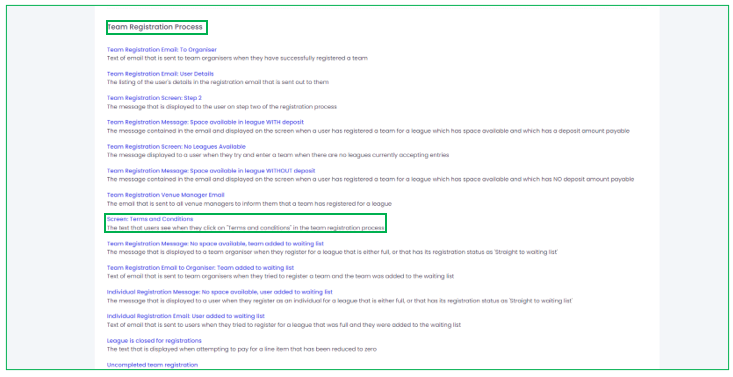
Task: Click description 'team was added to the waiting list'
Action: (x=280, y=276)
